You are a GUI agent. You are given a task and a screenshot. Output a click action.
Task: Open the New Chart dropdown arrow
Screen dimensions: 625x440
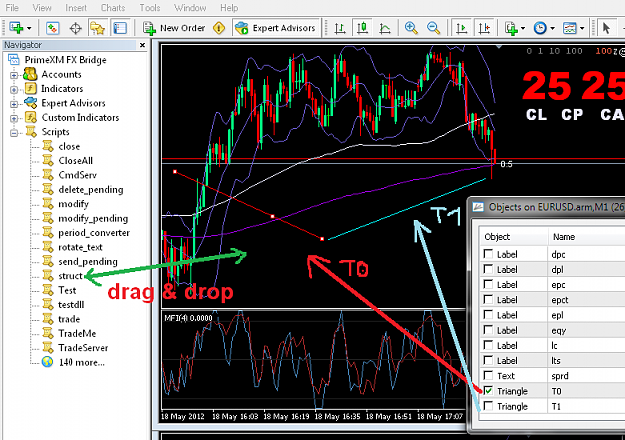coord(29,29)
